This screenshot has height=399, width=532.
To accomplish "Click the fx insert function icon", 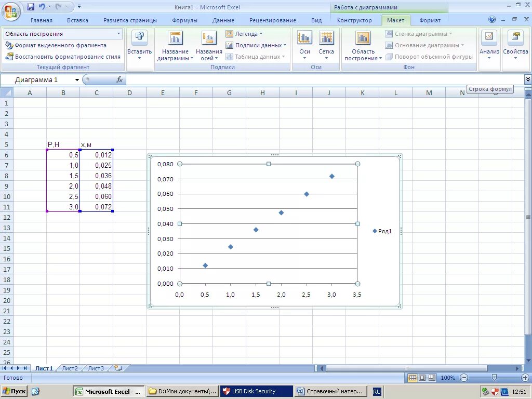I will click(119, 79).
